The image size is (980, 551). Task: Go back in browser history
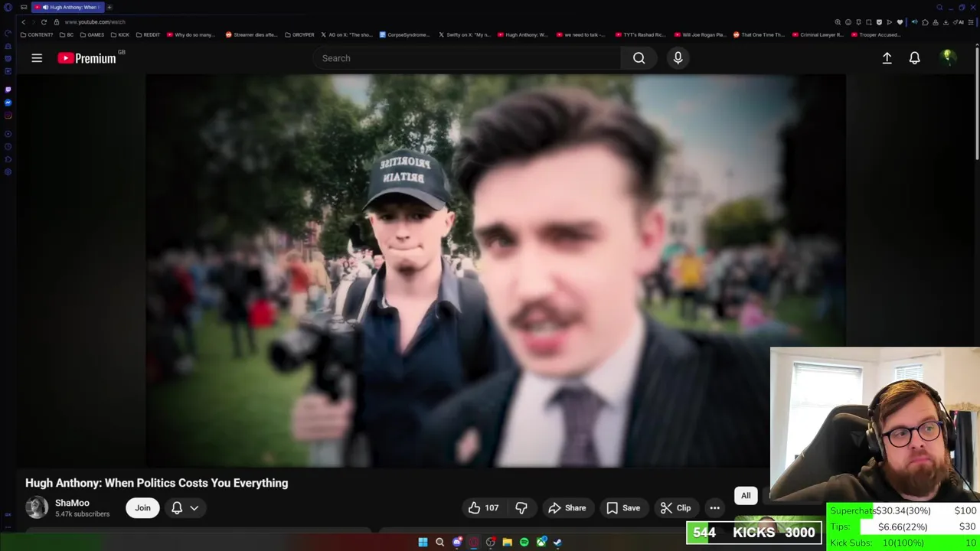point(23,22)
